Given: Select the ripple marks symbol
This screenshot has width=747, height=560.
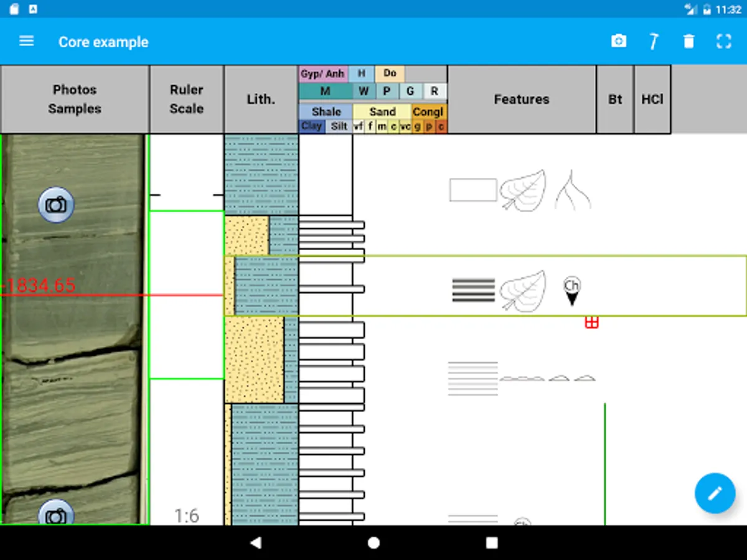Looking at the screenshot, I should (548, 378).
